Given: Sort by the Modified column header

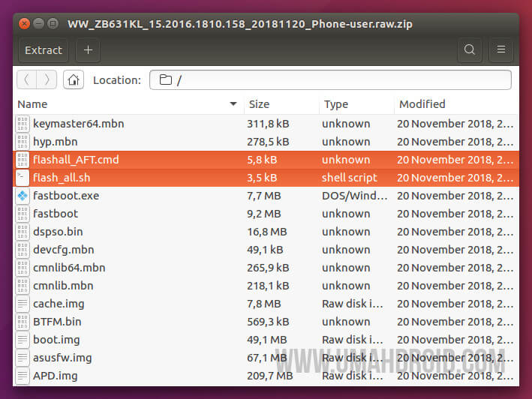Looking at the screenshot, I should click(457, 104).
